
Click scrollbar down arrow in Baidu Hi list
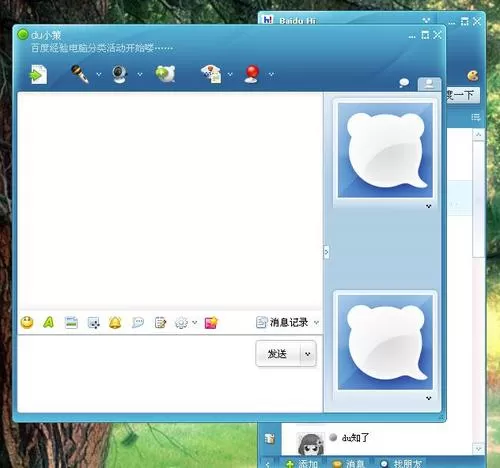[479, 449]
